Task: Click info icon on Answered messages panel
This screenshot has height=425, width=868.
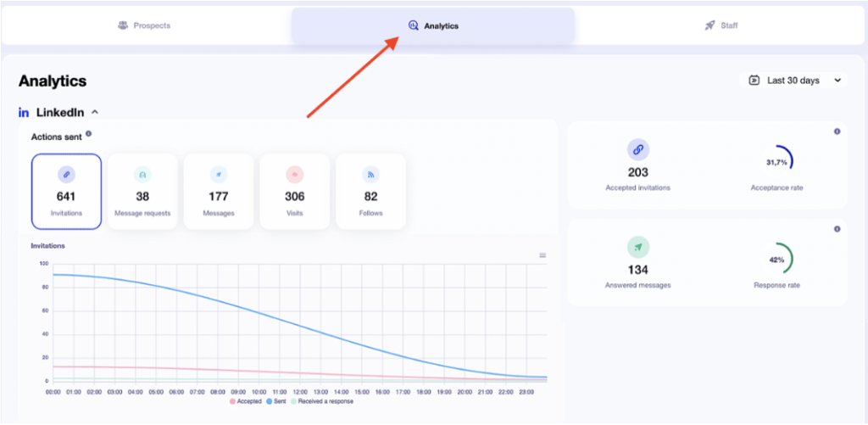Action: pyautogui.click(x=837, y=229)
